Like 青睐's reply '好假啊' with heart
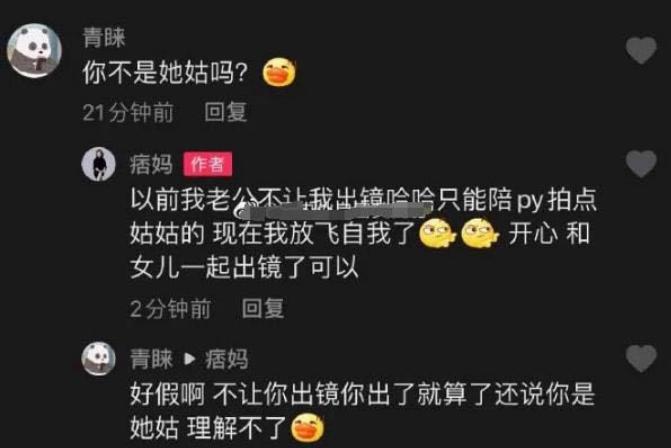The width and height of the screenshot is (671, 448). (x=641, y=358)
